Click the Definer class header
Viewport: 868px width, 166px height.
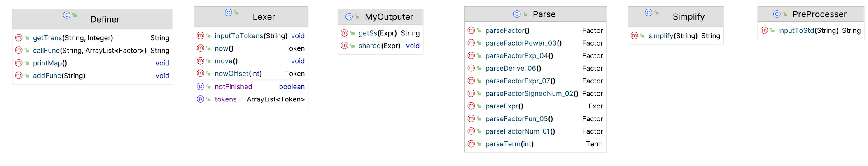(92, 19)
